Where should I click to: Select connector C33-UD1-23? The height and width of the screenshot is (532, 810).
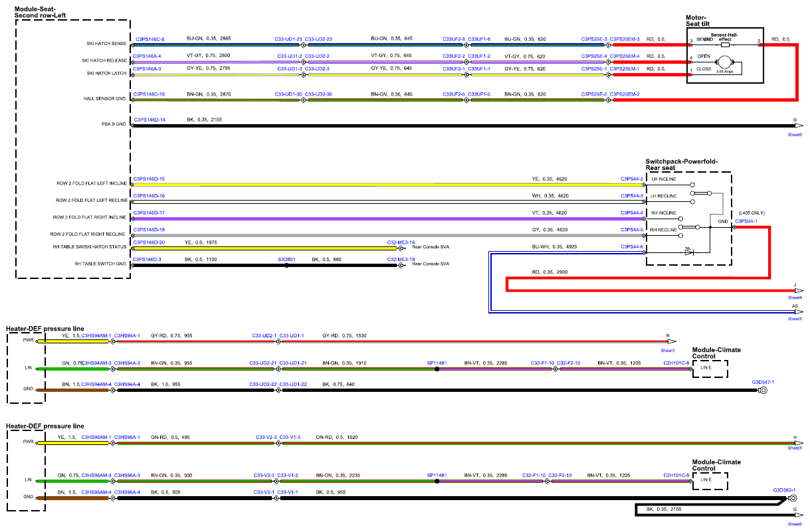click(288, 39)
